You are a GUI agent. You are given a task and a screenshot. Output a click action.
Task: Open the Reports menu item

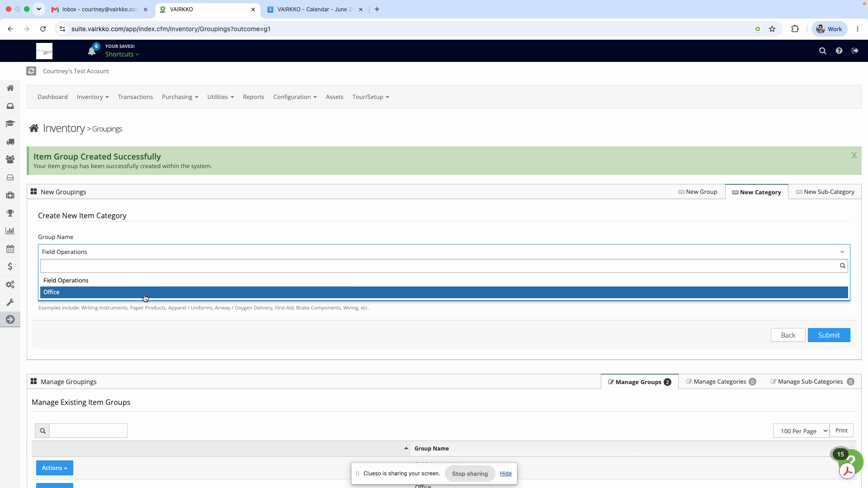coord(253,97)
